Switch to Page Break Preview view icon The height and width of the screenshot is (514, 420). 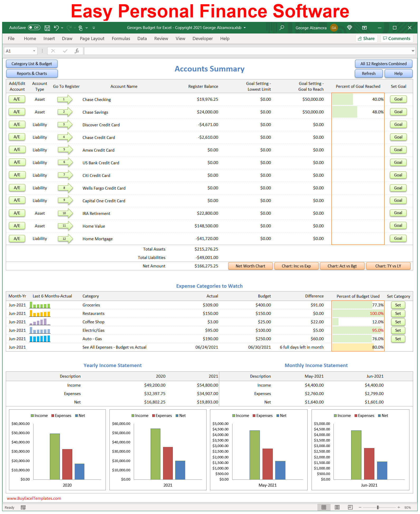point(350,507)
